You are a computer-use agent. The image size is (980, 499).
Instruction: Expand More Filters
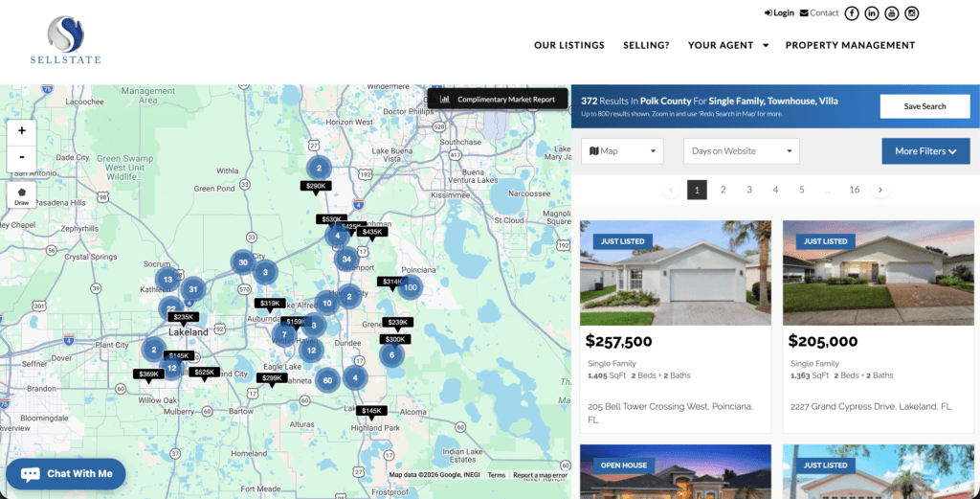pos(925,151)
